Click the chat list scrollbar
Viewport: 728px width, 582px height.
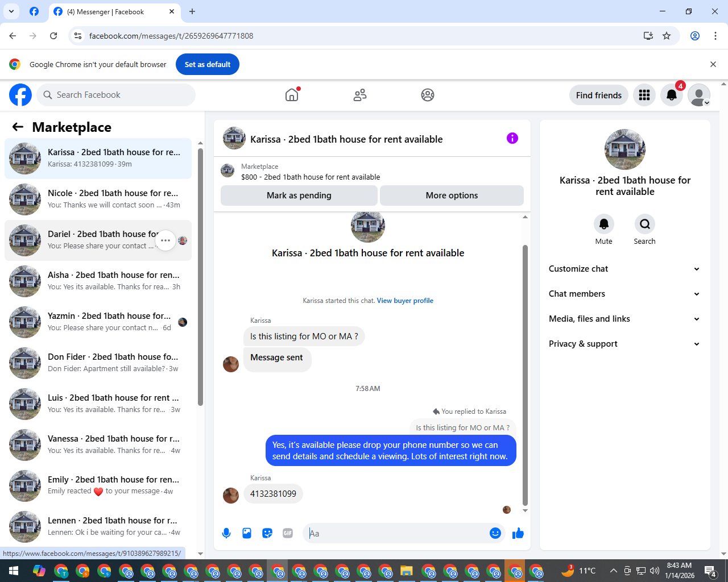tap(200, 277)
